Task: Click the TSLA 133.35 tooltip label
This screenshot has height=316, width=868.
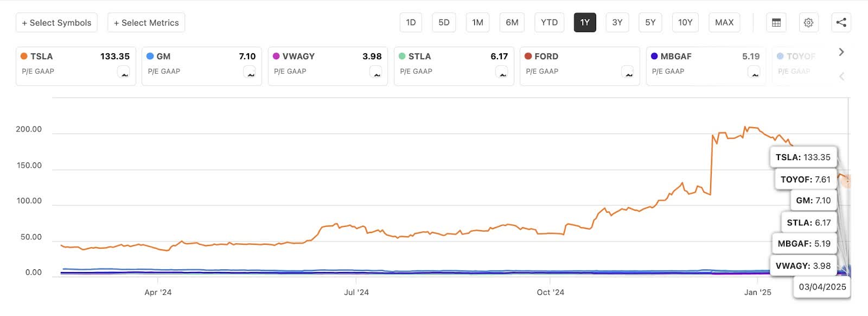Action: 803,157
